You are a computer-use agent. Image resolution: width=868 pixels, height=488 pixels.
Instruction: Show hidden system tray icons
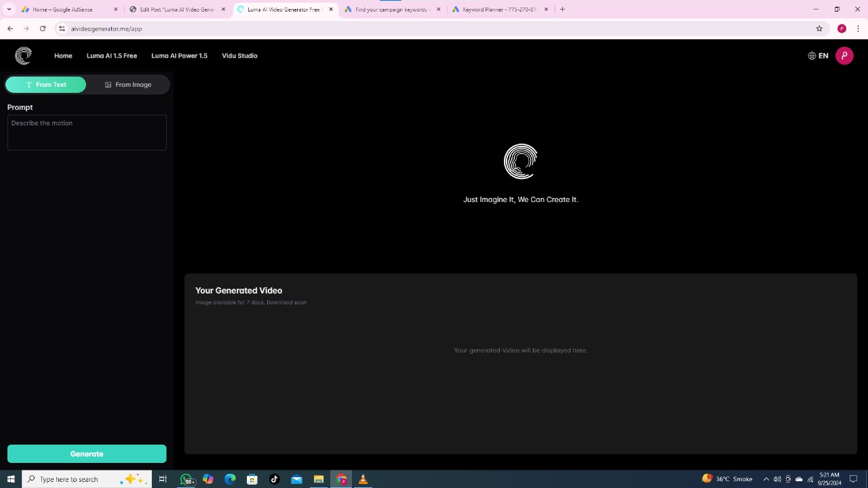tap(766, 479)
